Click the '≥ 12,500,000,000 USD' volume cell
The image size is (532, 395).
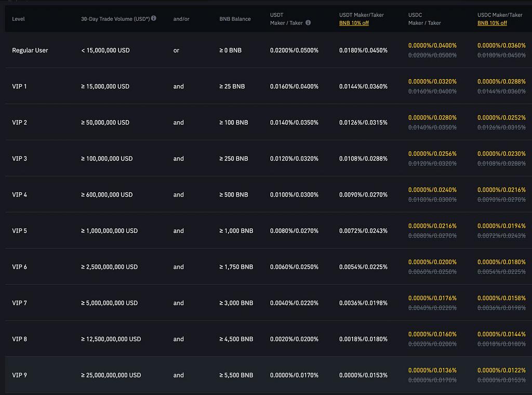tap(111, 339)
